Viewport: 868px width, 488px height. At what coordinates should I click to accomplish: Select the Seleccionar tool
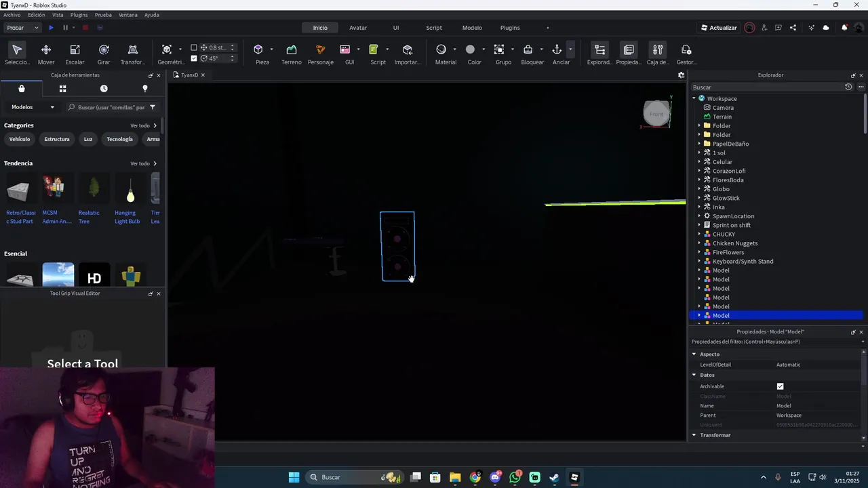[17, 54]
